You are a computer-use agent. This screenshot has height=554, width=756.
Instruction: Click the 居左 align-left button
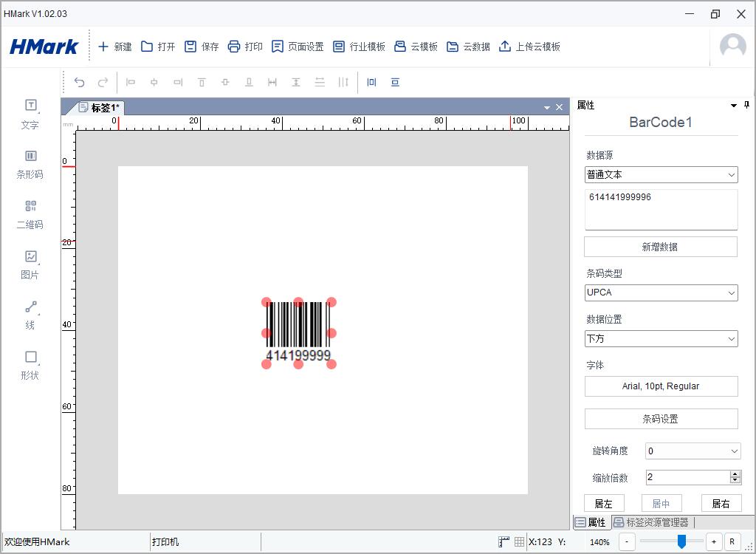point(604,504)
